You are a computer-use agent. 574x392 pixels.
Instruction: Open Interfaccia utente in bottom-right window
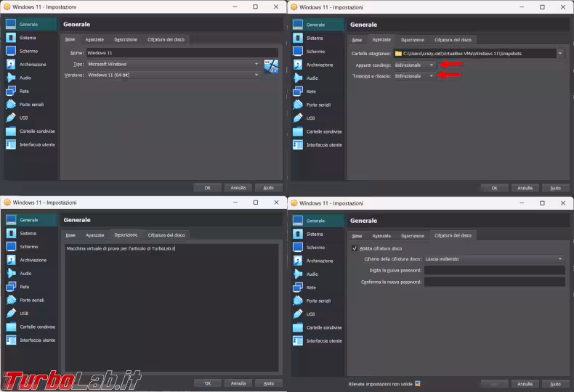point(318,340)
